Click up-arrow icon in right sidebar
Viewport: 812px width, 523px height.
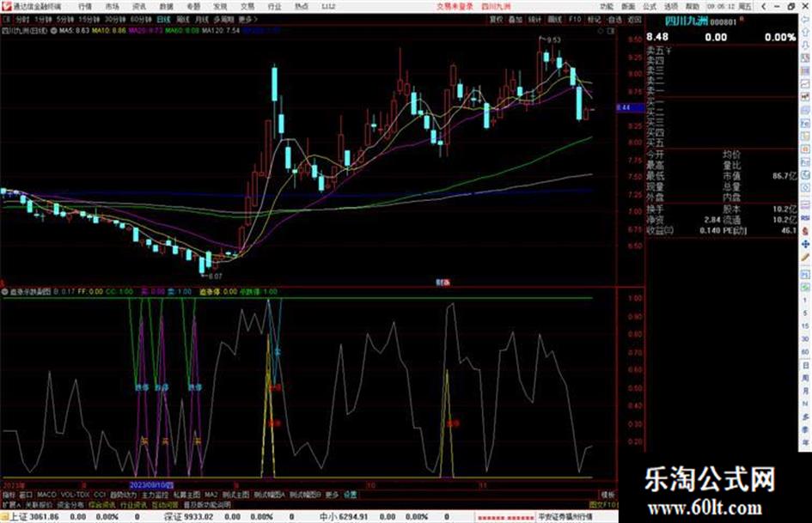[805, 32]
